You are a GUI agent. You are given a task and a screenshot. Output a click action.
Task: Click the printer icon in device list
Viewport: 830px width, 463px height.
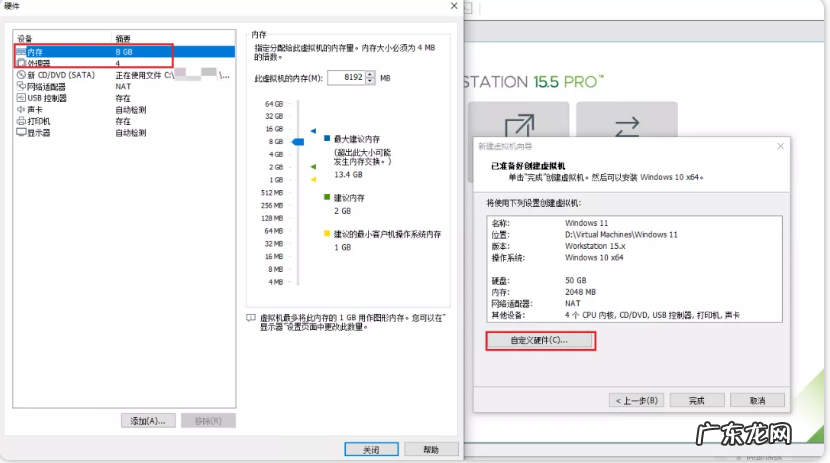coord(21,121)
